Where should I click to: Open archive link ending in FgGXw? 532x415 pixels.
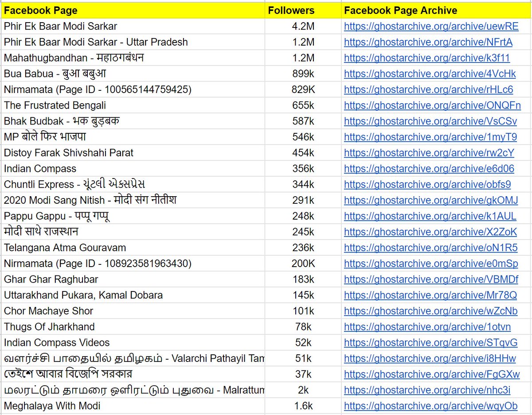tap(432, 374)
